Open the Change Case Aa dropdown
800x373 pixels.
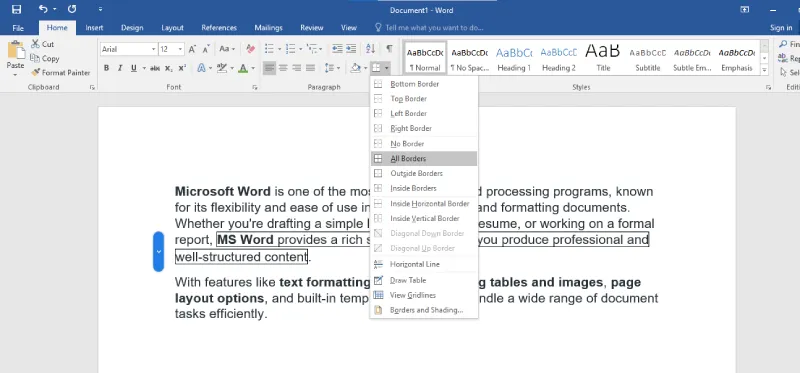click(x=228, y=49)
